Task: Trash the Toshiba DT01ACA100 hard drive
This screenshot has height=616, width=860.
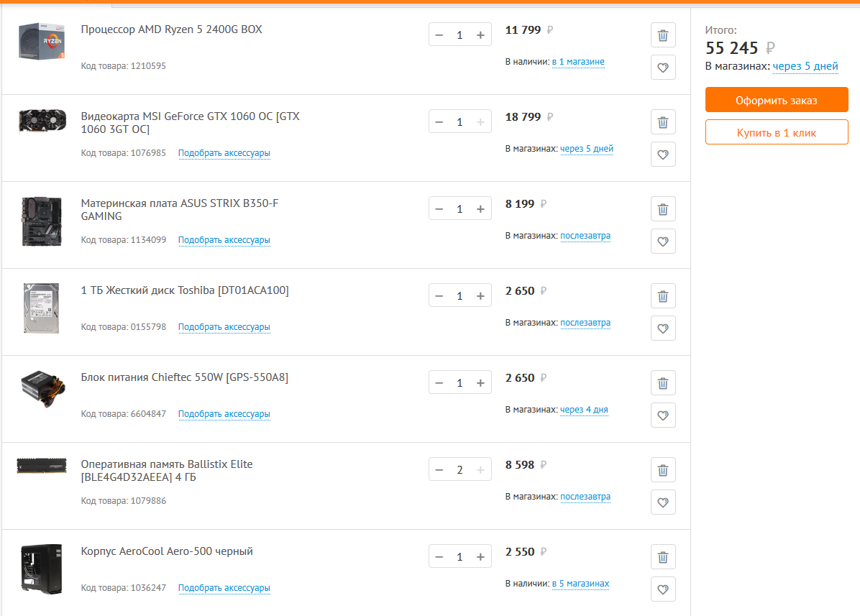Action: point(662,296)
